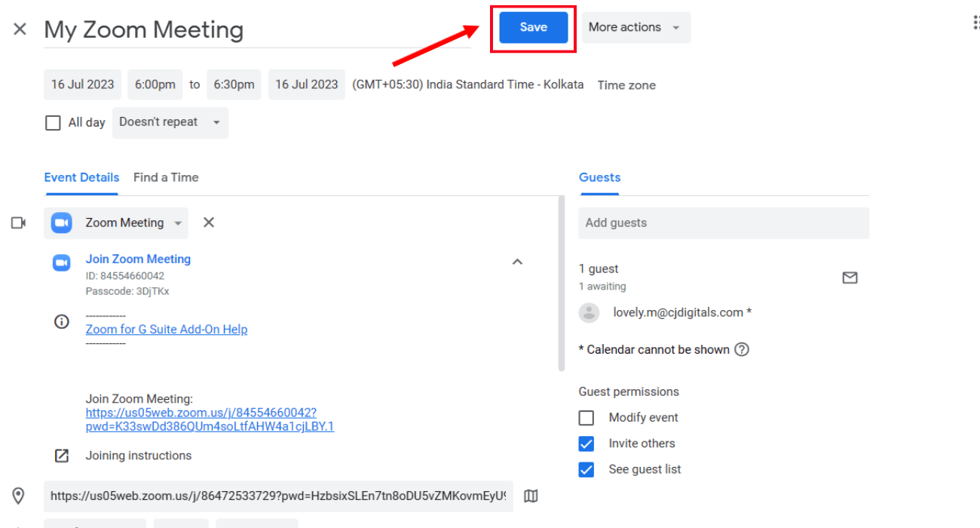The height and width of the screenshot is (528, 980).
Task: Open the More actions dropdown
Action: (x=635, y=27)
